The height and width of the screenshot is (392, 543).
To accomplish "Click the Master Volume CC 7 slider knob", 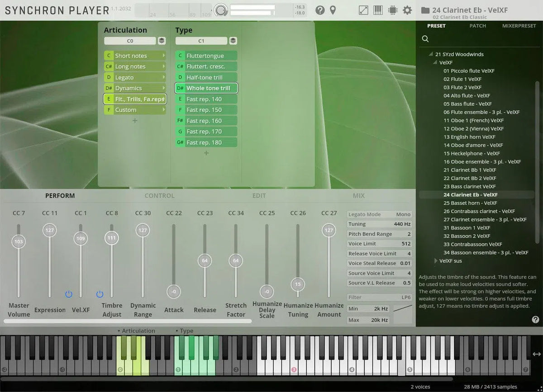I will (19, 241).
